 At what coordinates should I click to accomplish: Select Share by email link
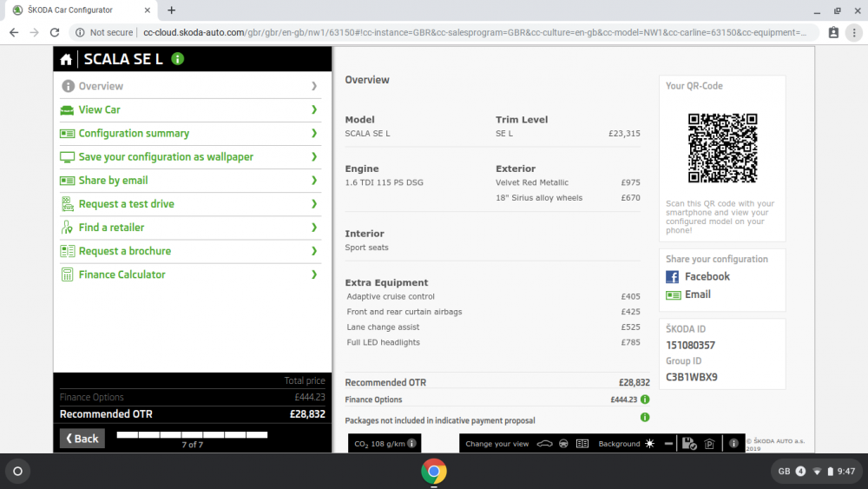[190, 181]
